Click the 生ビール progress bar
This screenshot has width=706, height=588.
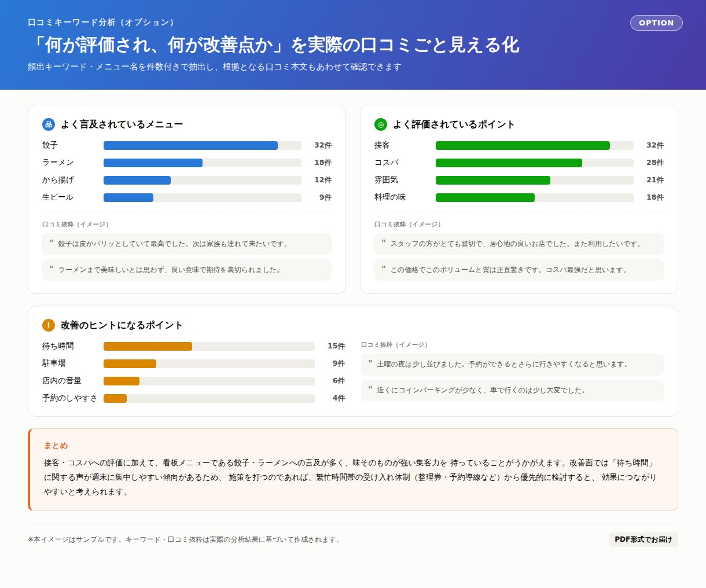point(203,198)
